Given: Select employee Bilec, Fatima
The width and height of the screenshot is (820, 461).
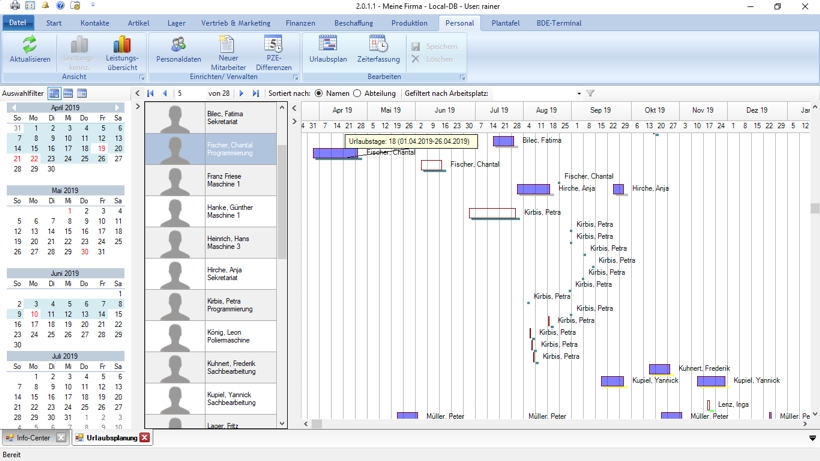Looking at the screenshot, I should pyautogui.click(x=211, y=118).
